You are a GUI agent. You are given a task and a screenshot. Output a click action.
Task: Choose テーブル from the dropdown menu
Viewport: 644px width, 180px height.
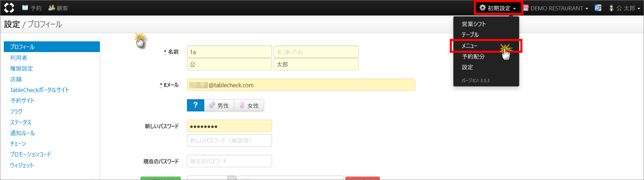[x=470, y=35]
